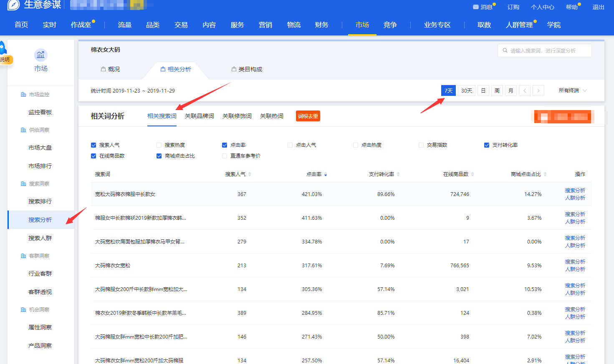Screen dimensions: 614x364
Task: Uncheck the 搜索人气 checkbox
Action: (93, 145)
